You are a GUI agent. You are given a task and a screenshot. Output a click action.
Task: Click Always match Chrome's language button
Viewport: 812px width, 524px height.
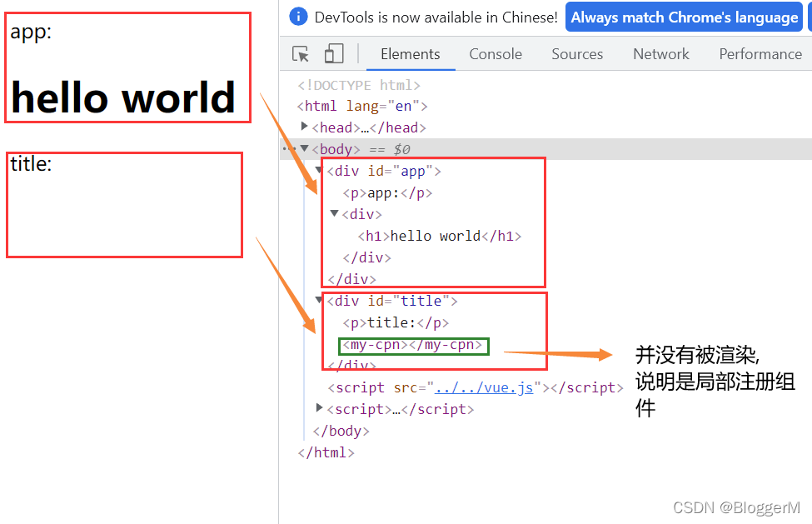[684, 17]
